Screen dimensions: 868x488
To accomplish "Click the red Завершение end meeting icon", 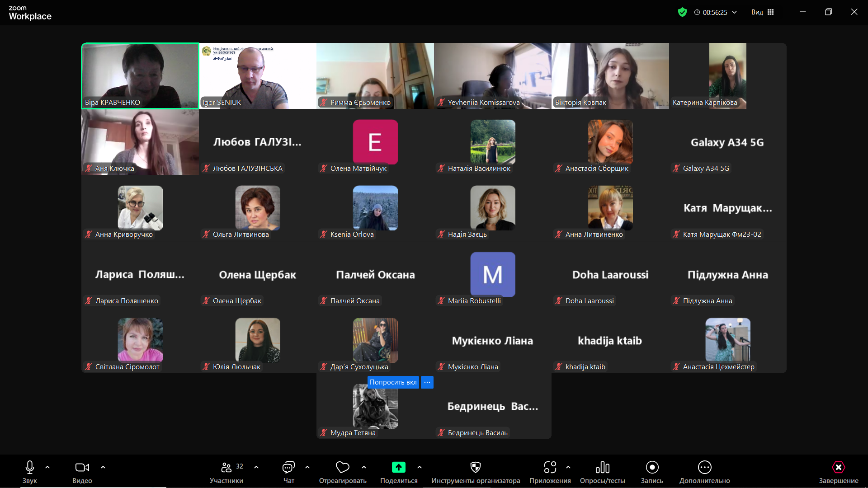I will [839, 467].
